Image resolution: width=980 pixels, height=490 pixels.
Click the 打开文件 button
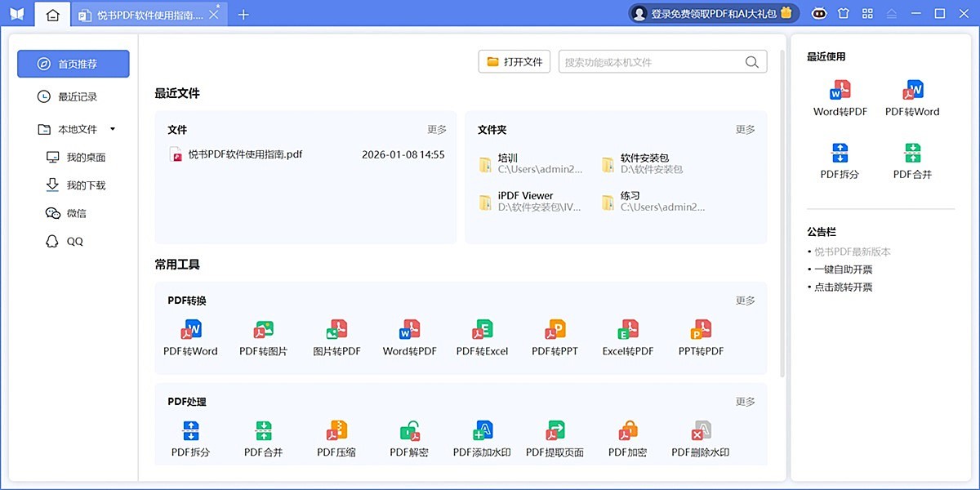[x=514, y=60]
